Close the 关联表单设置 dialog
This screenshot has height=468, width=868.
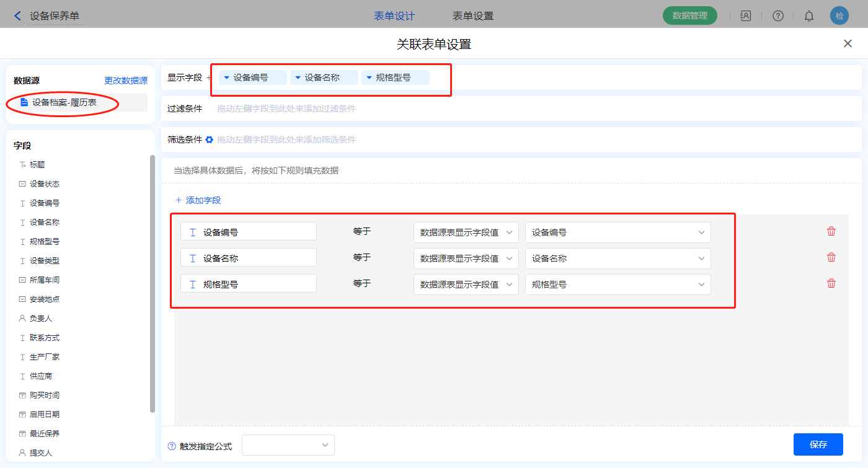coord(848,43)
